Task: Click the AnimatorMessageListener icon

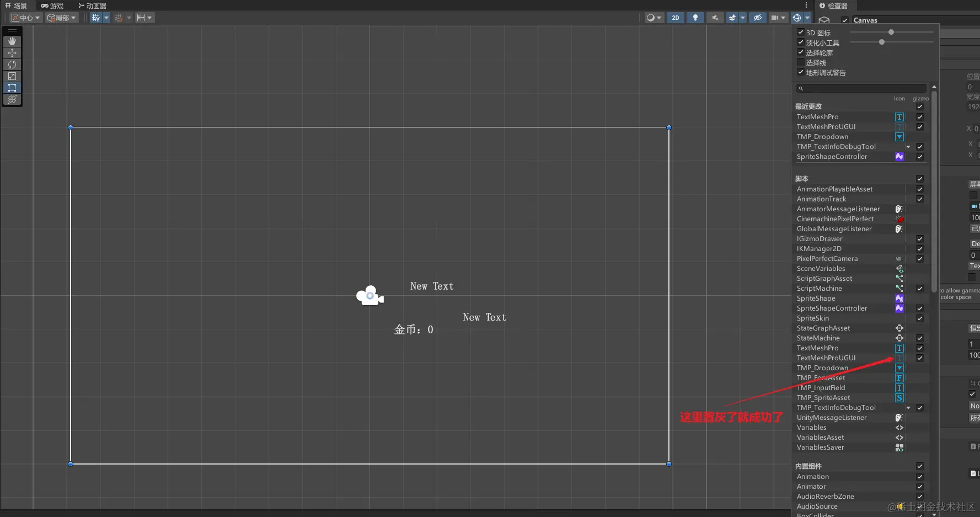Action: 899,209
